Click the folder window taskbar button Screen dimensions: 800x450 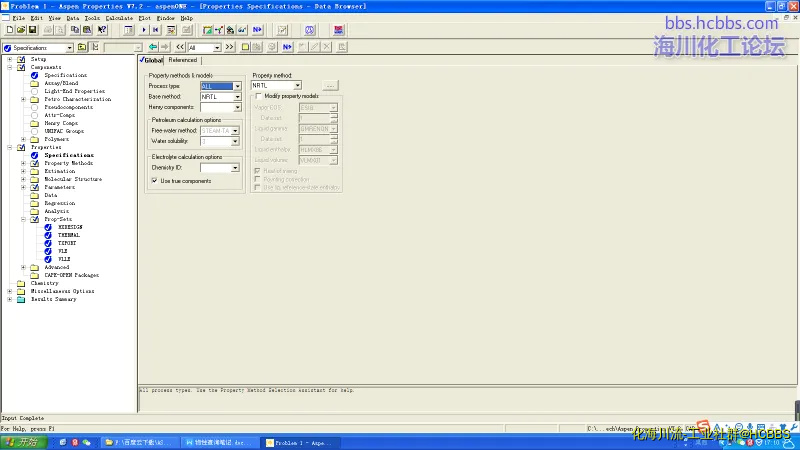(140, 443)
